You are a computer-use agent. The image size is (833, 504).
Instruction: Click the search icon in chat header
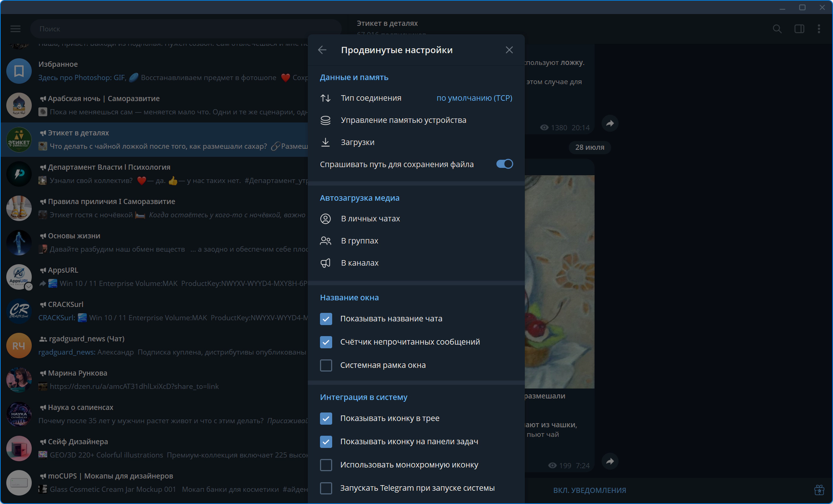pyautogui.click(x=777, y=29)
